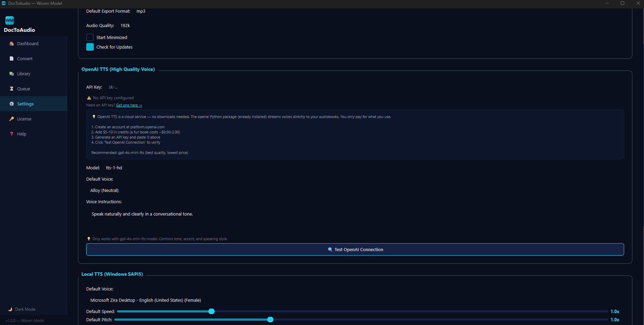Open the Model dropdown showing tts-1-hd

[114, 168]
